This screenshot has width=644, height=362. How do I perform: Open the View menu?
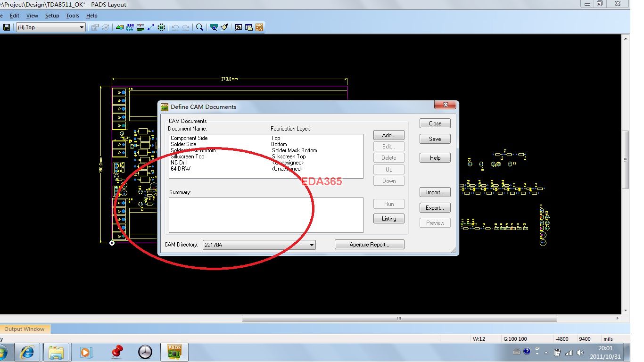32,16
